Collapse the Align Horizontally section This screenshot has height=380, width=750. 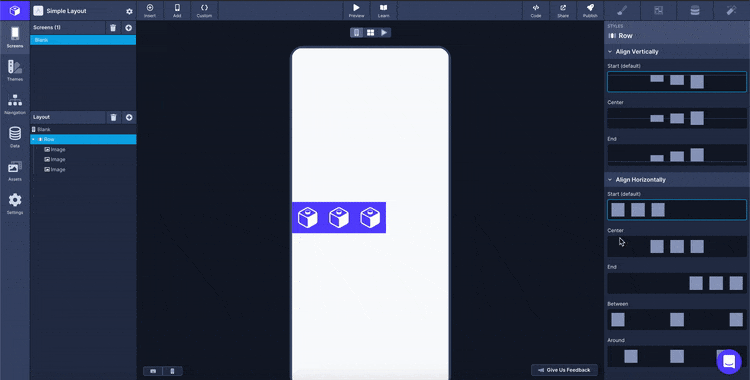pyautogui.click(x=610, y=180)
